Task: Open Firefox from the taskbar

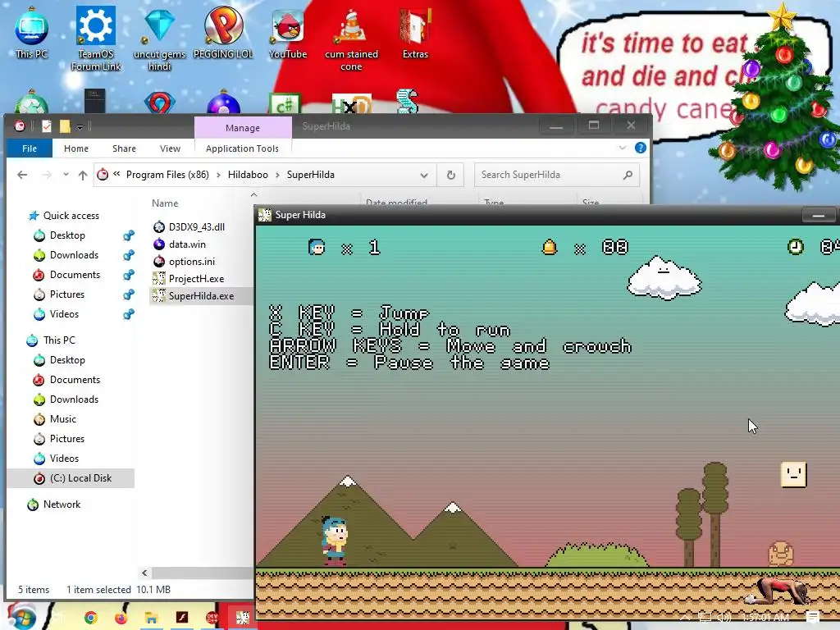Action: point(121,617)
